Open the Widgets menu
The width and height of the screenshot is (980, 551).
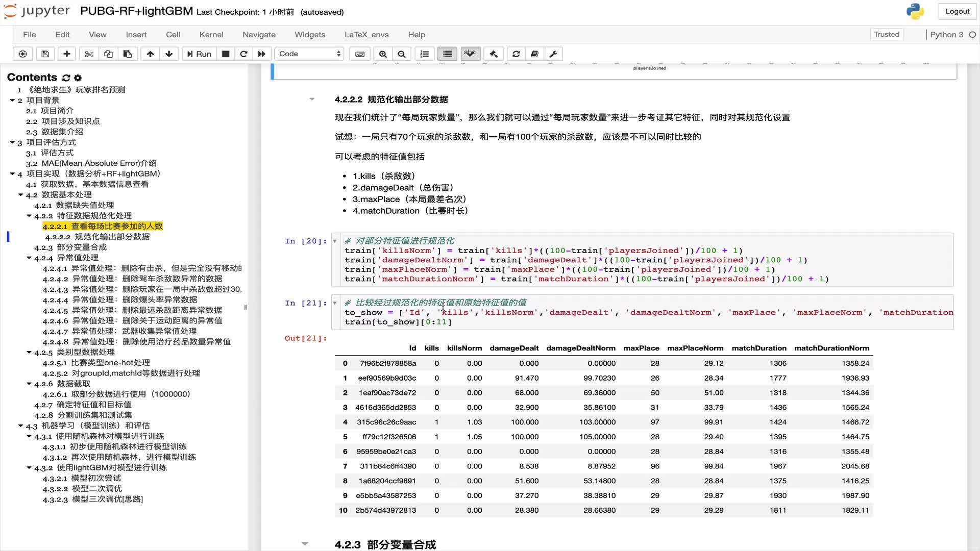click(x=310, y=35)
